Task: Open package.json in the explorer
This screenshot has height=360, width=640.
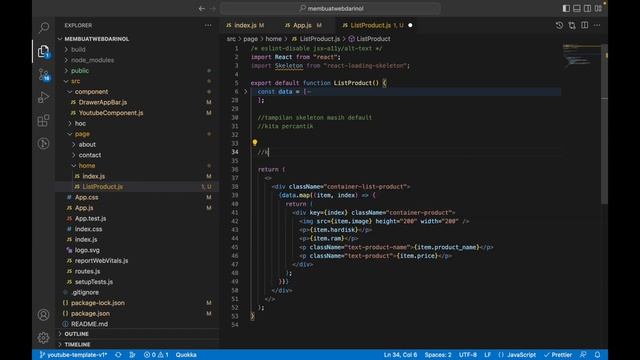Action: (90, 313)
